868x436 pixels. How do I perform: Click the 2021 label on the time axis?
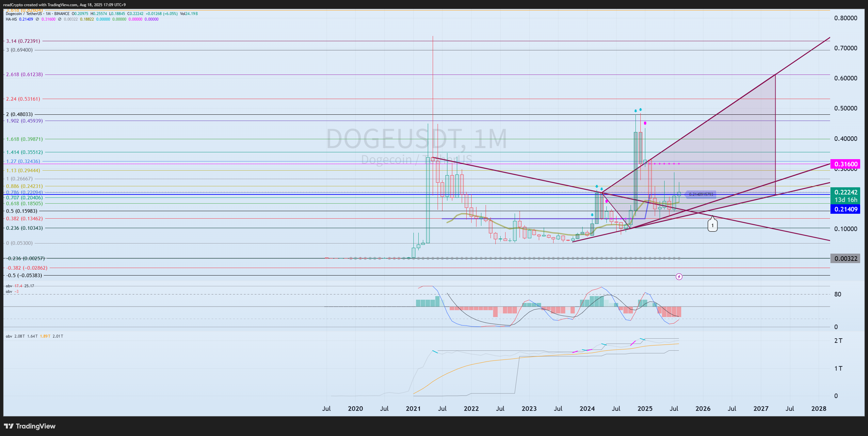(413, 409)
